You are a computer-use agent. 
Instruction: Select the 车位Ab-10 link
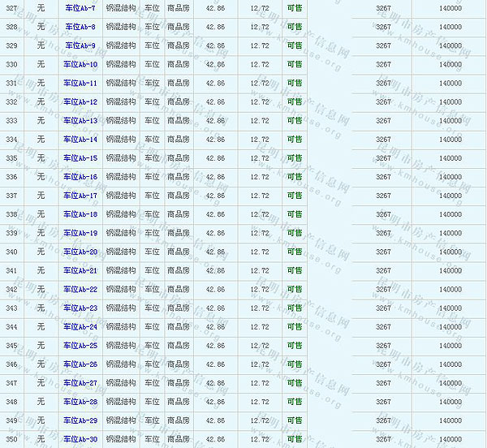click(80, 64)
